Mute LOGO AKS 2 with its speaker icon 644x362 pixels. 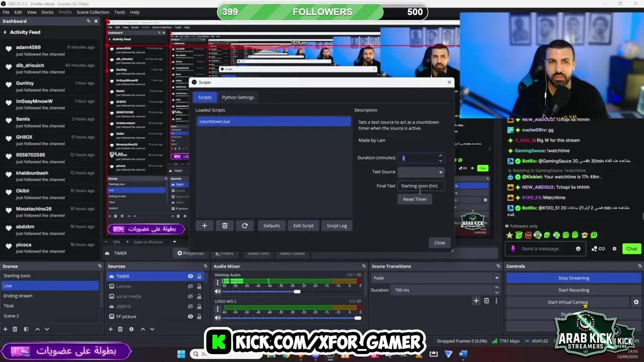218,318
